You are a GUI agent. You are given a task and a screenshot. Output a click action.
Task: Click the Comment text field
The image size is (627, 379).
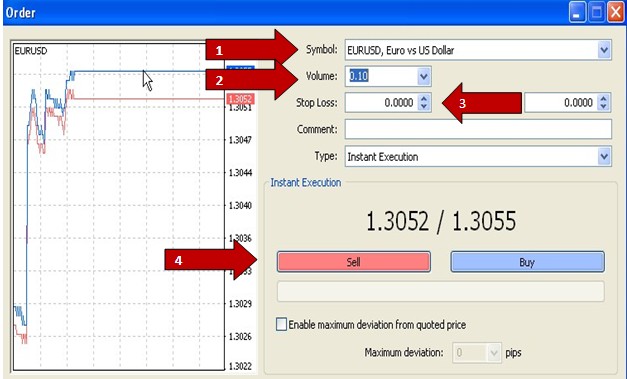[478, 129]
